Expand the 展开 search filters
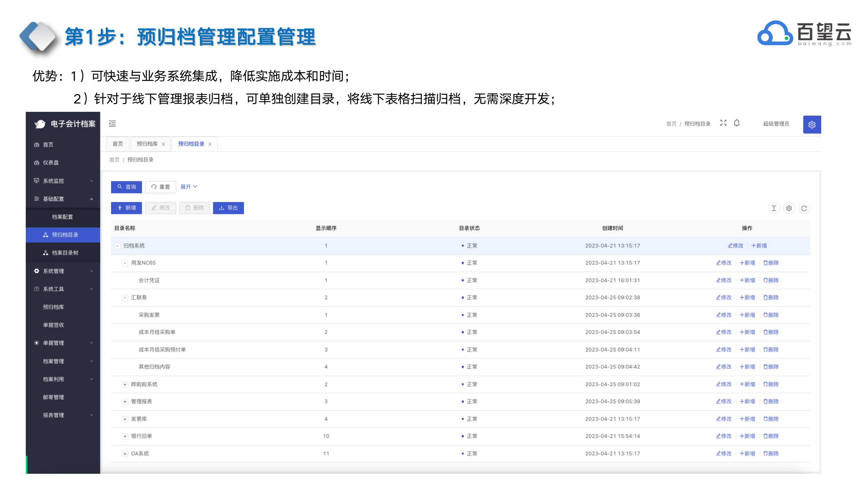This screenshot has height=488, width=868. pyautogui.click(x=189, y=187)
